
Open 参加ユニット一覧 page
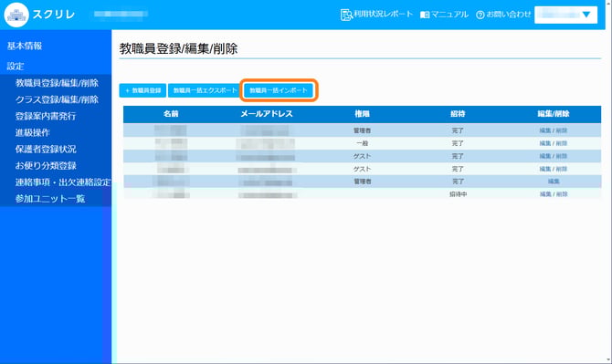(50, 199)
